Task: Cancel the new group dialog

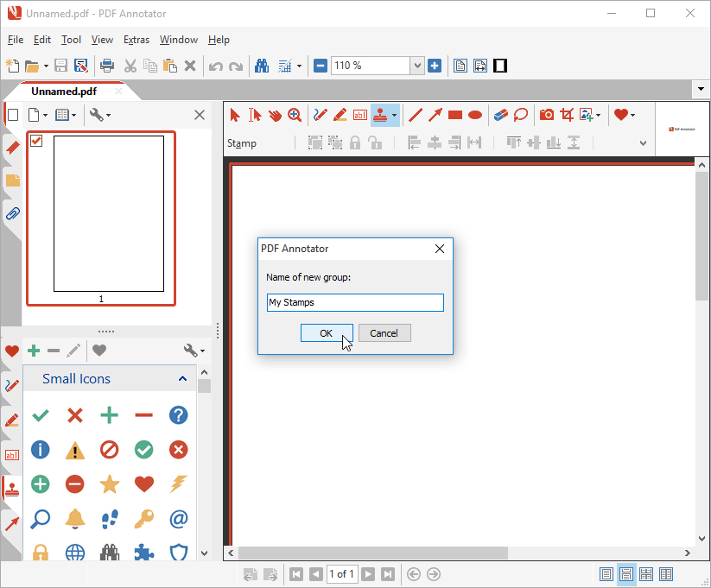Action: click(384, 333)
